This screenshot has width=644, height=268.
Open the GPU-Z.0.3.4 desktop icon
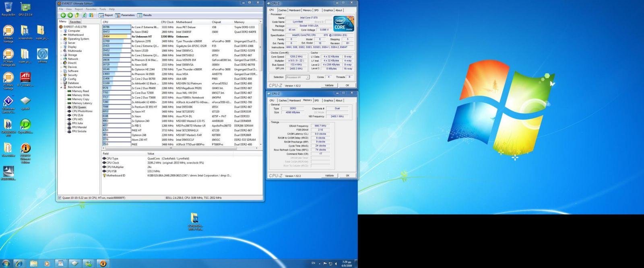point(25,9)
